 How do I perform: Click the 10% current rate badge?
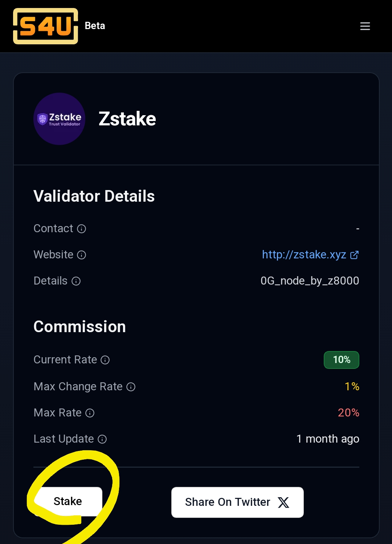coord(342,360)
